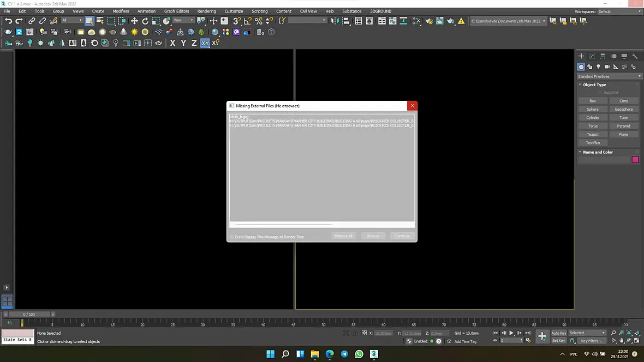
Task: Switch to the Cameras category icon
Action: [x=607, y=67]
